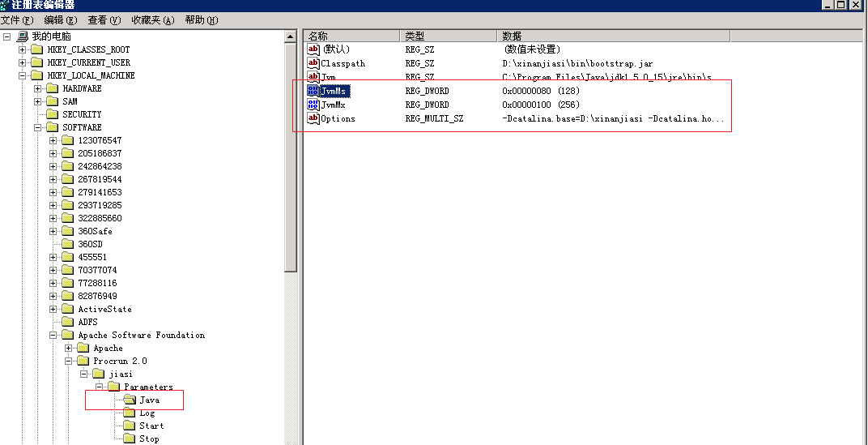Click the tree pane vertical scrollbar thumb
The image size is (868, 445).
point(291,158)
